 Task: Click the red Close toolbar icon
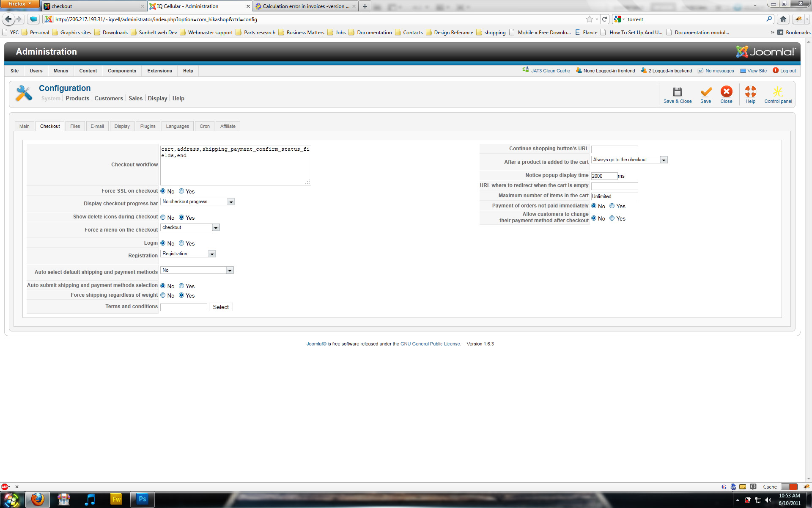tap(726, 92)
